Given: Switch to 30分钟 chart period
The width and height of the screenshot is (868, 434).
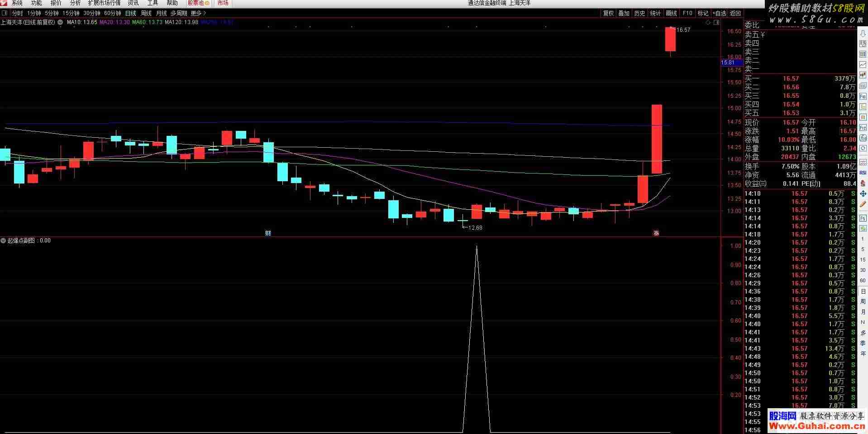Looking at the screenshot, I should [x=92, y=13].
